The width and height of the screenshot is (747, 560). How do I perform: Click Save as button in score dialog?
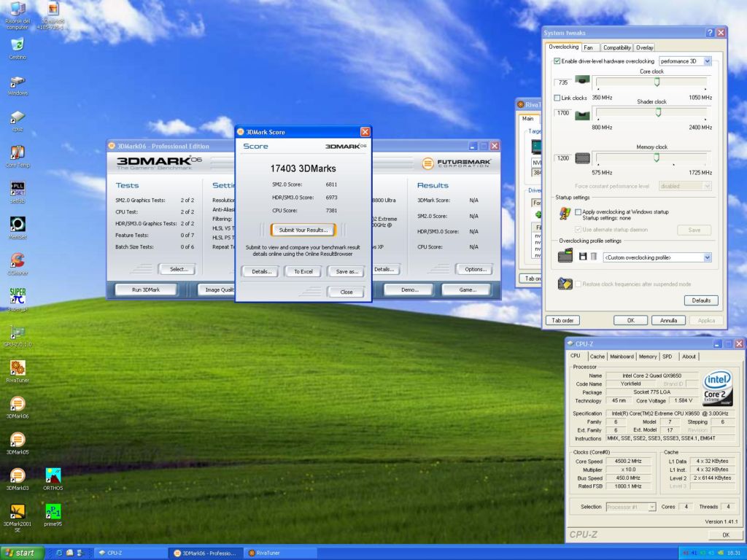(x=347, y=271)
